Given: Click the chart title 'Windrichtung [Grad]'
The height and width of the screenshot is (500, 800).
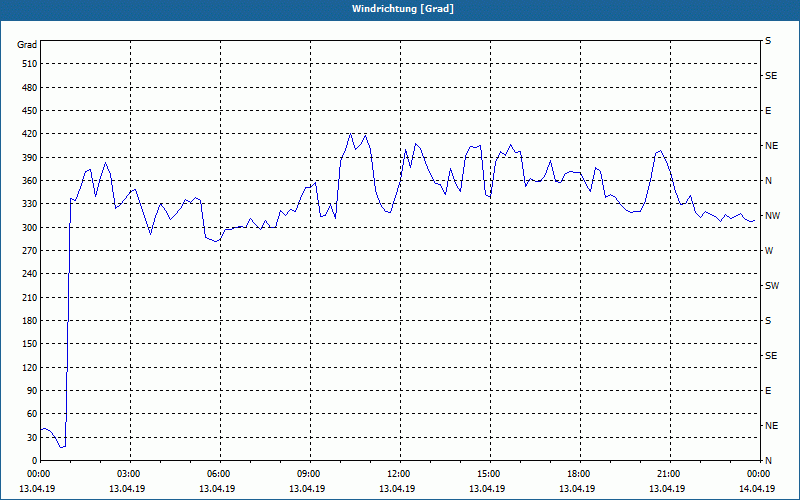Looking at the screenshot, I should [403, 9].
